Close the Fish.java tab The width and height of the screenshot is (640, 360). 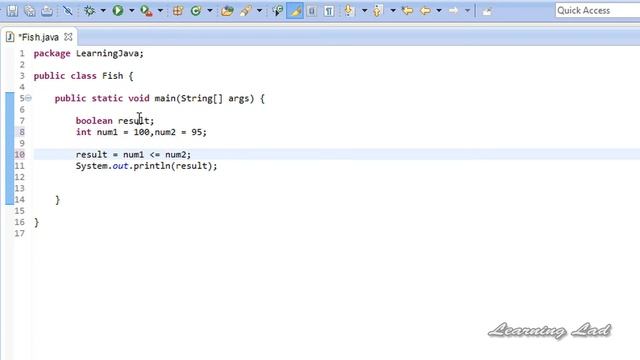pos(68,37)
